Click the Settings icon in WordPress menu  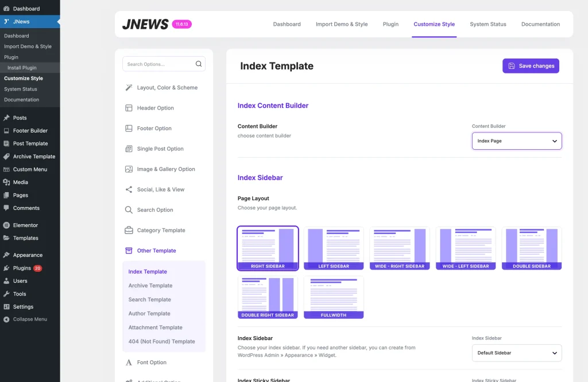click(6, 307)
